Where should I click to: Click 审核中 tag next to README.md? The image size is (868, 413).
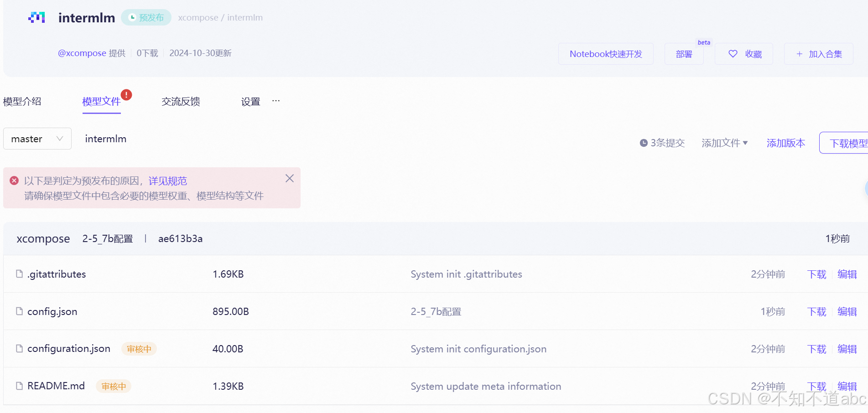click(x=114, y=386)
